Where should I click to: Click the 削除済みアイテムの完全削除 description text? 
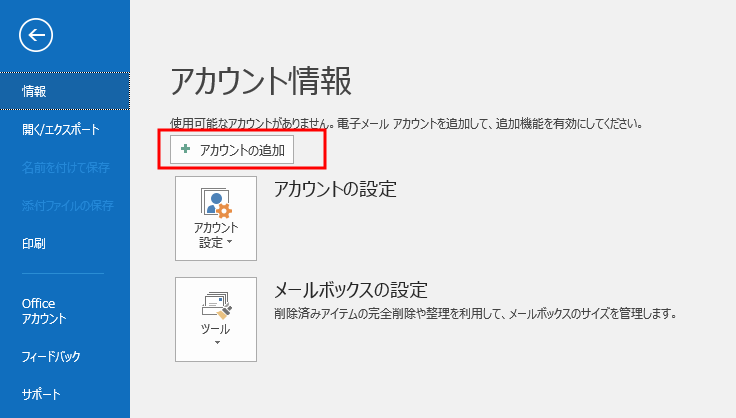[x=475, y=313]
